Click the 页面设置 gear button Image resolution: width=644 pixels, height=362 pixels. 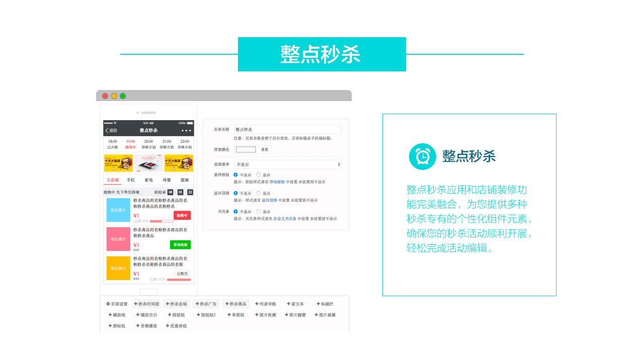coord(117,304)
